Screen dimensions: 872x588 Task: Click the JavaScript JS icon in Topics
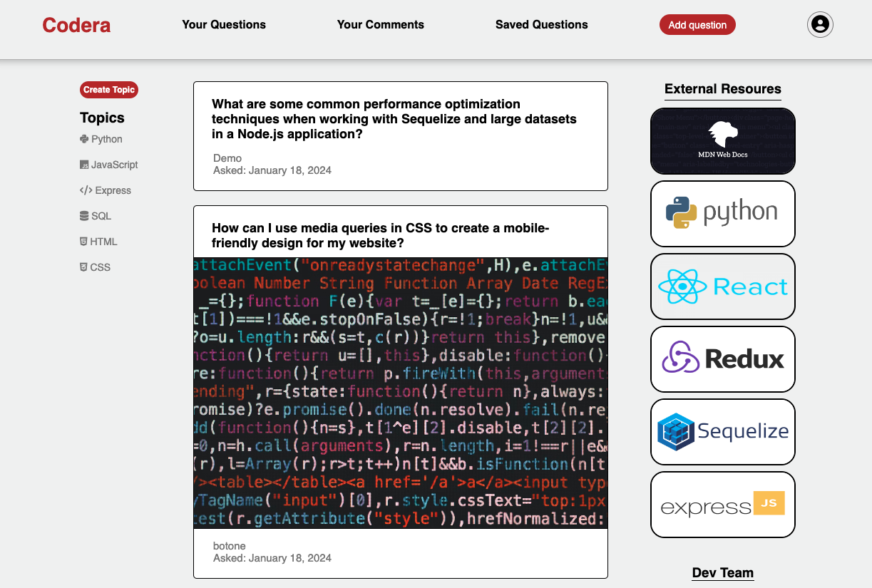(84, 165)
